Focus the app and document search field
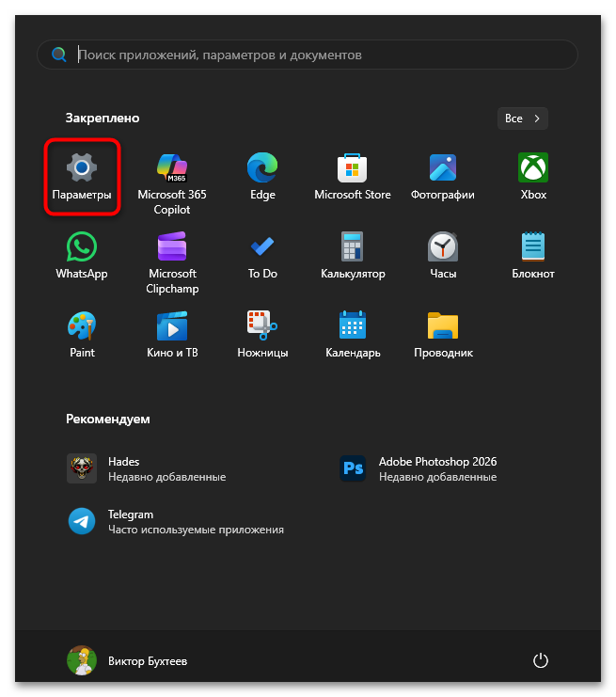616x697 pixels. click(308, 55)
